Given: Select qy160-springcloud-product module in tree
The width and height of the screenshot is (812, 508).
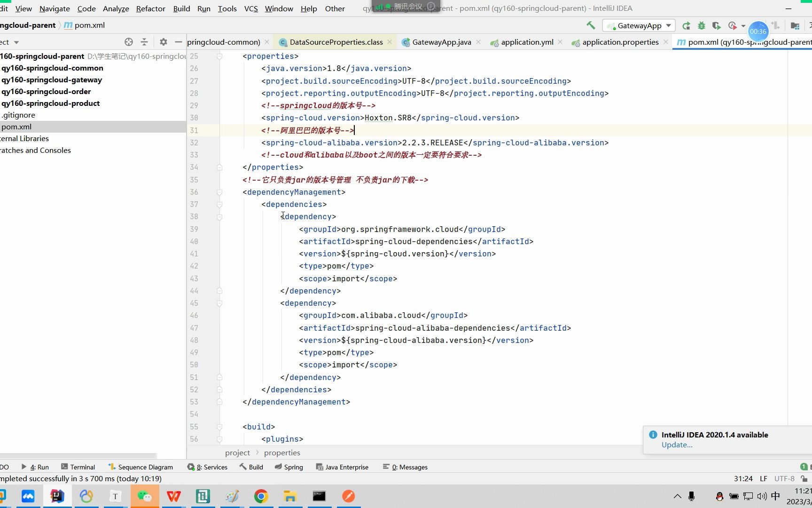Looking at the screenshot, I should (50, 103).
